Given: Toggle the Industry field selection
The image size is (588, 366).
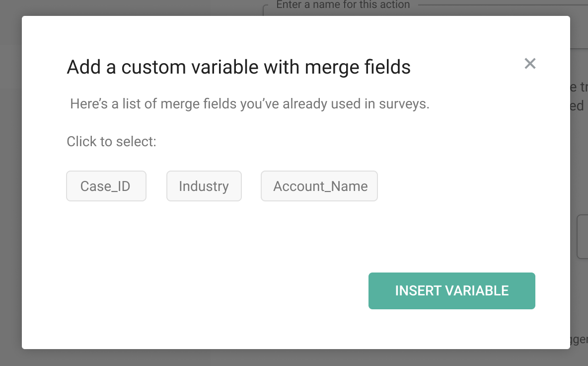Looking at the screenshot, I should coord(204,186).
